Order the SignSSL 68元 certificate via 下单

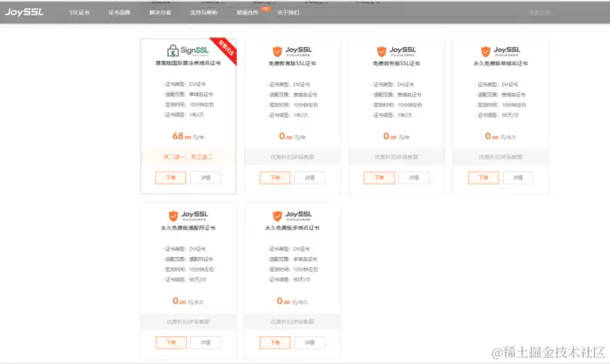pos(171,178)
